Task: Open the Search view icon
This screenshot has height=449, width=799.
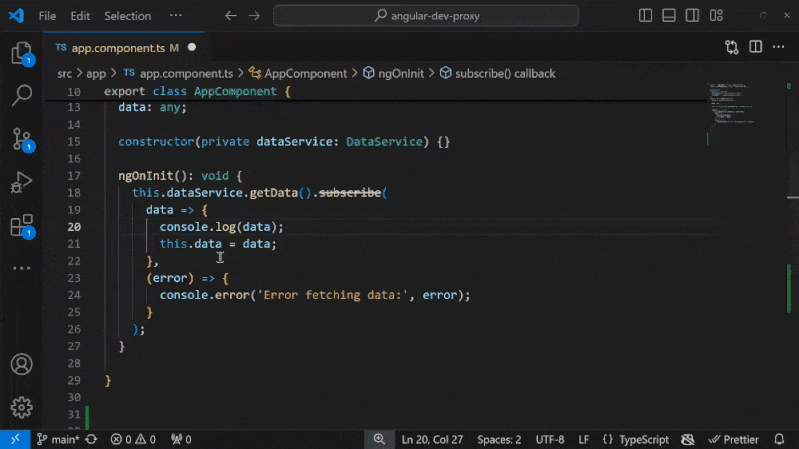Action: point(21,96)
